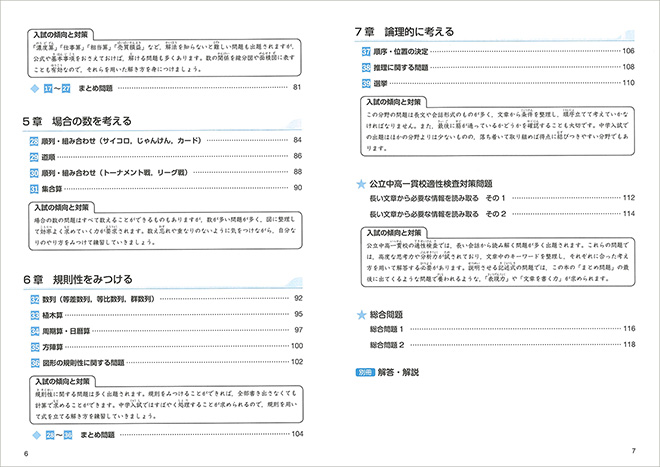
Task: Click the badge 27 in the まとめ問題 row
Action: tap(66, 88)
